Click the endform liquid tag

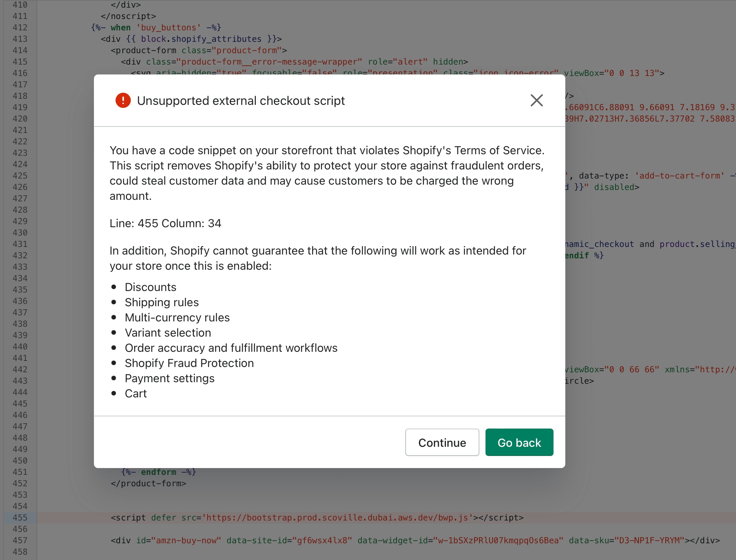click(159, 472)
